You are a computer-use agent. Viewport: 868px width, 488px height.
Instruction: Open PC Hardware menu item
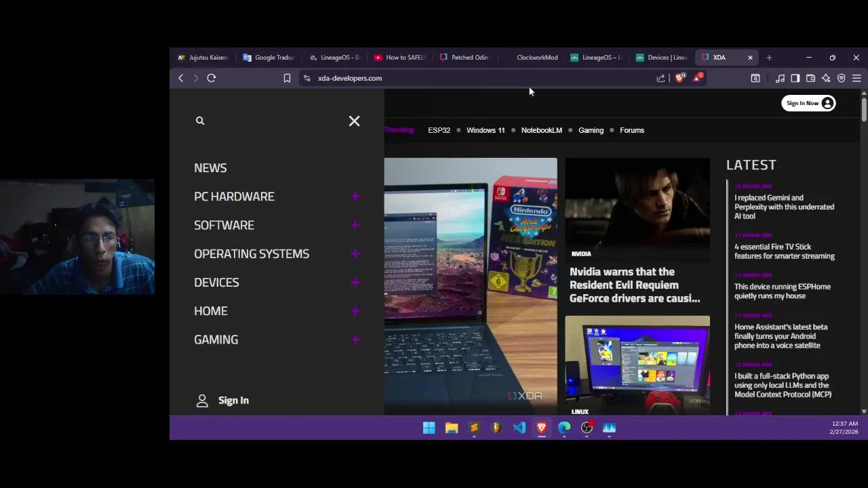tap(234, 197)
